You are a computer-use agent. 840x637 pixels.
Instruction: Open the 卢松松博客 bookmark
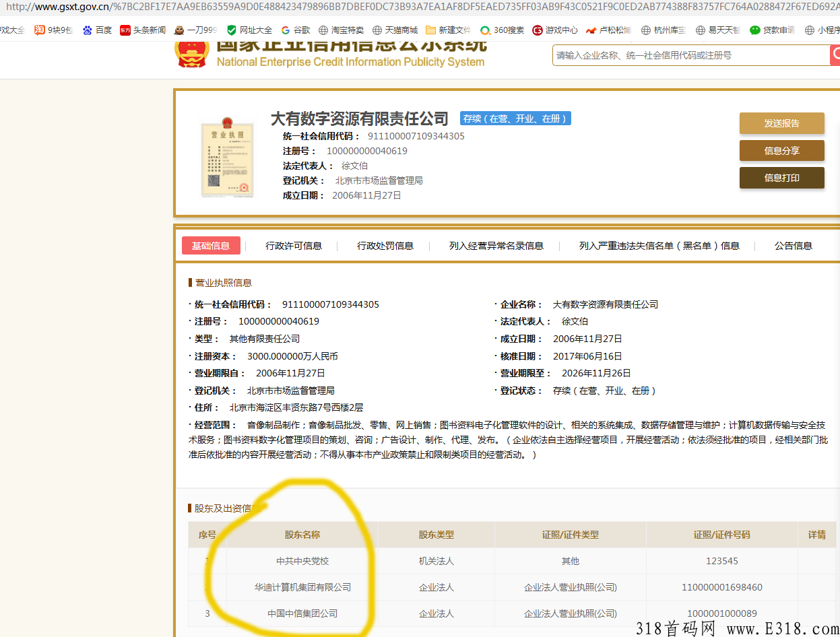(608, 30)
